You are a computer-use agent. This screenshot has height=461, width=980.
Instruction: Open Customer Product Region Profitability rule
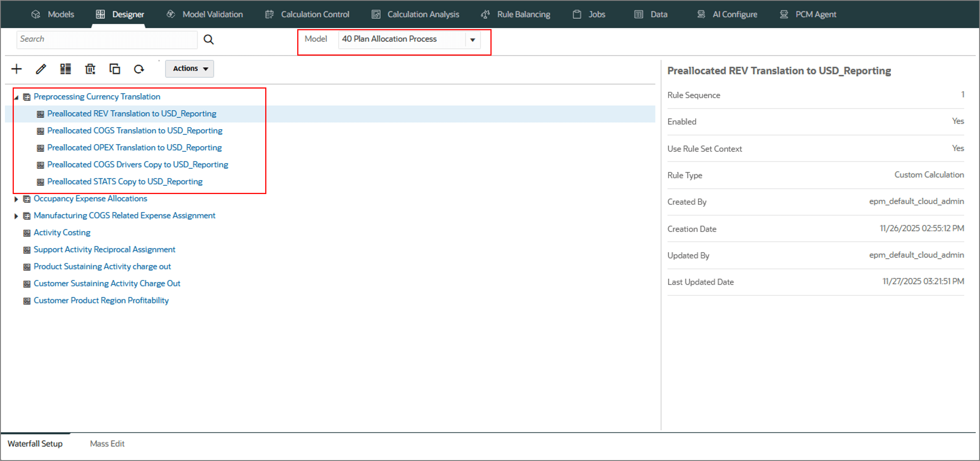point(101,300)
